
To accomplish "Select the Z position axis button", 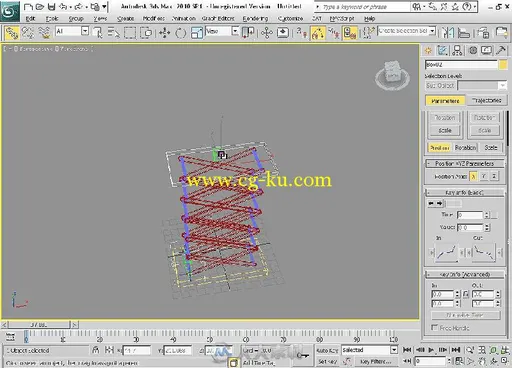I will [494, 176].
